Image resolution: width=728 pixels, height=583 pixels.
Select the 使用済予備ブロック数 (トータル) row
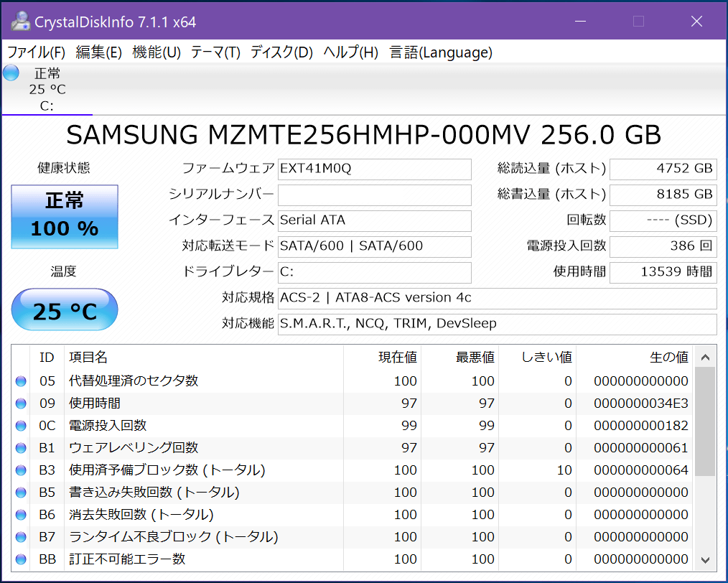[x=353, y=470]
